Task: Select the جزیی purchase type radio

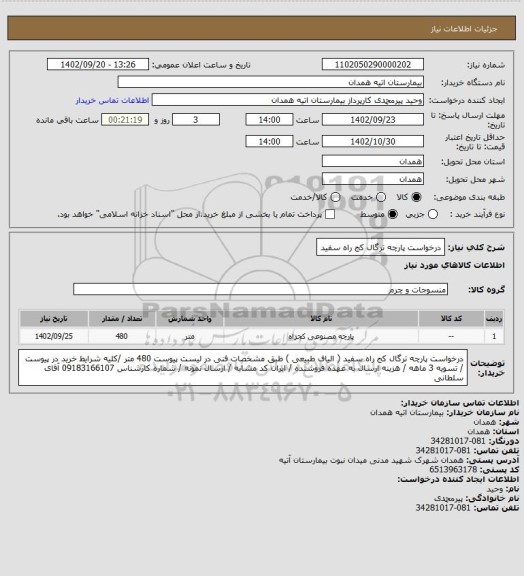Action: (433, 214)
